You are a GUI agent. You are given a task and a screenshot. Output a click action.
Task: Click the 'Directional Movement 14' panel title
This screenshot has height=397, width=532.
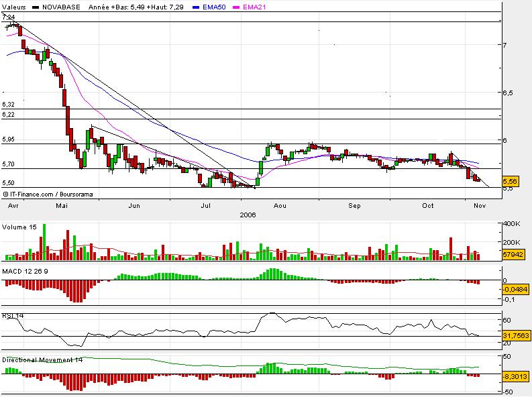coord(42,359)
